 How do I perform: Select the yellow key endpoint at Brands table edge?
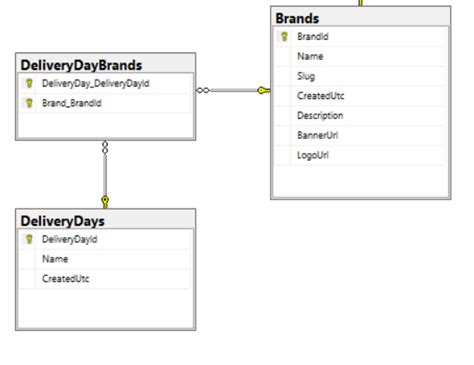coord(264,90)
